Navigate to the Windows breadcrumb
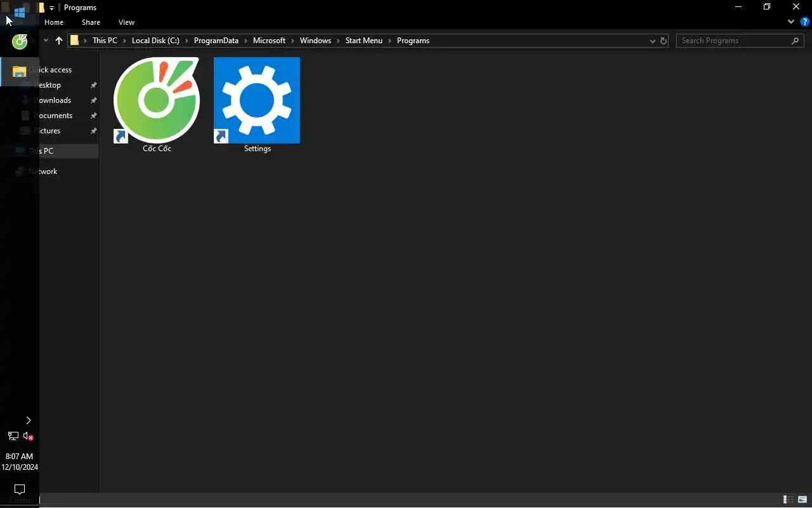Image resolution: width=812 pixels, height=508 pixels. [315, 41]
